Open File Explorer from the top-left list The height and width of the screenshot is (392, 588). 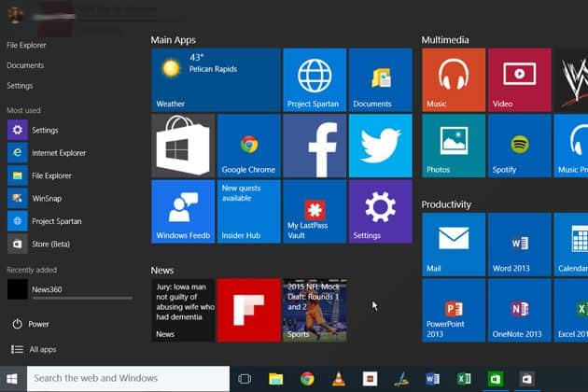[x=26, y=45]
